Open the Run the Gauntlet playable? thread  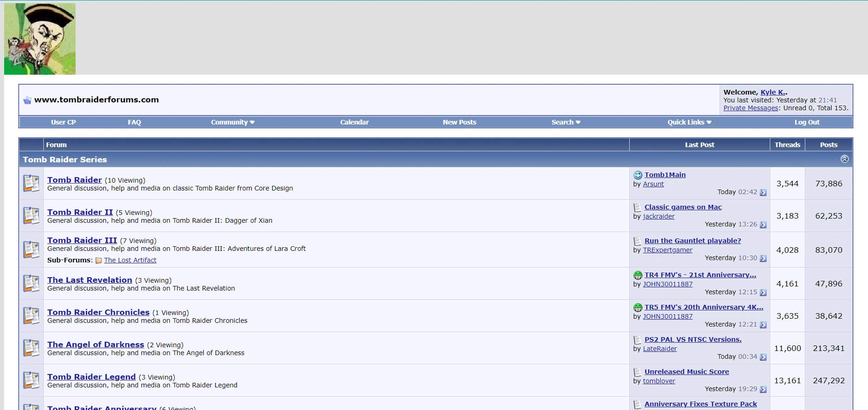click(x=693, y=241)
